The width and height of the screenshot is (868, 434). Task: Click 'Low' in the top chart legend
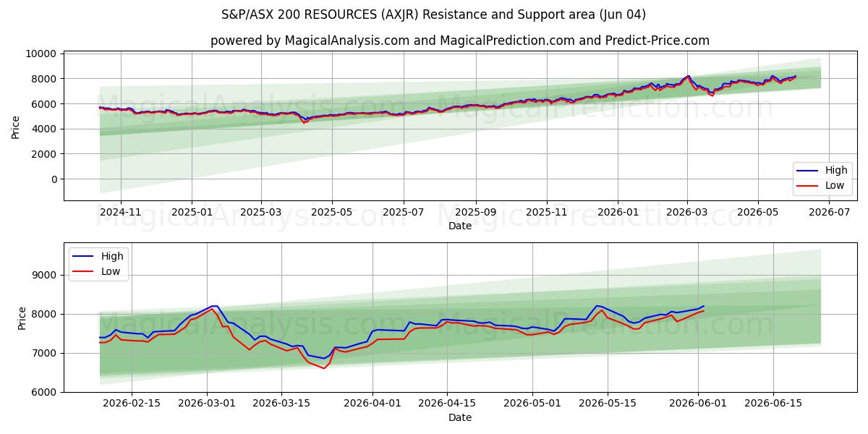(835, 185)
